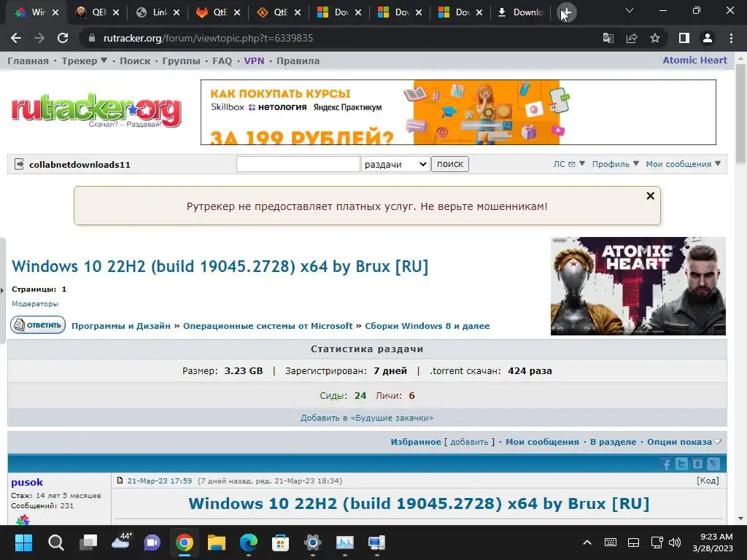Show hidden system tray icons
This screenshot has height=560, width=747.
[x=587, y=542]
